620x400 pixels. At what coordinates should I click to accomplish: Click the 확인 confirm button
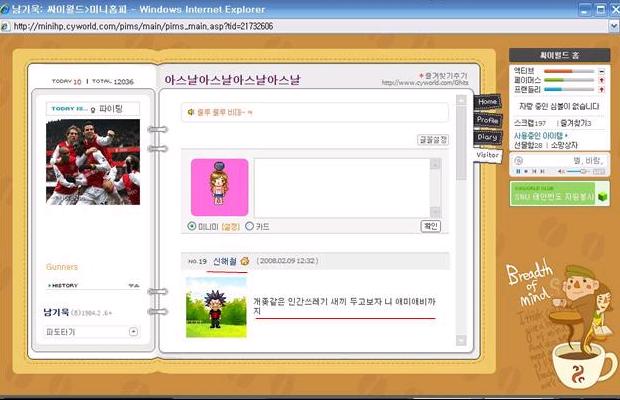click(x=430, y=226)
